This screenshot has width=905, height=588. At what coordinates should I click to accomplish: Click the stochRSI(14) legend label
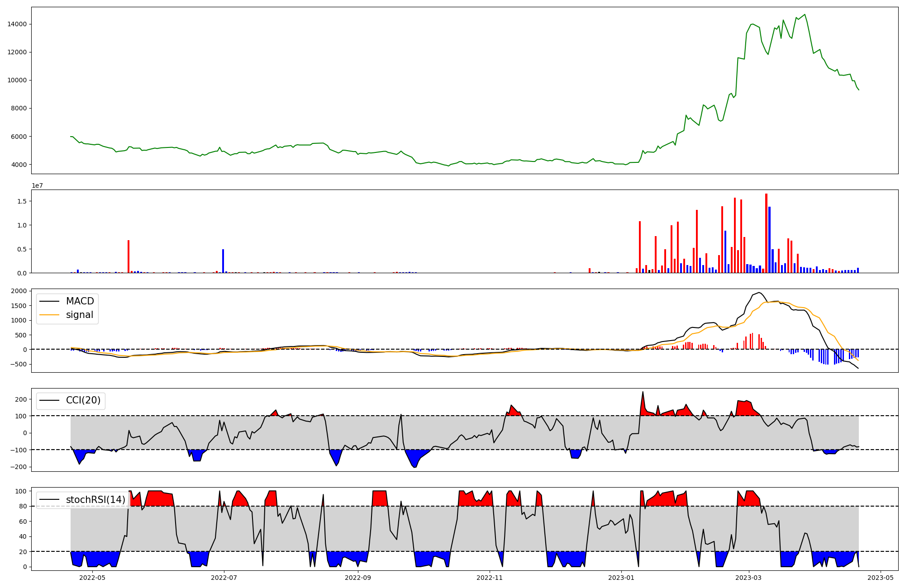(95, 499)
